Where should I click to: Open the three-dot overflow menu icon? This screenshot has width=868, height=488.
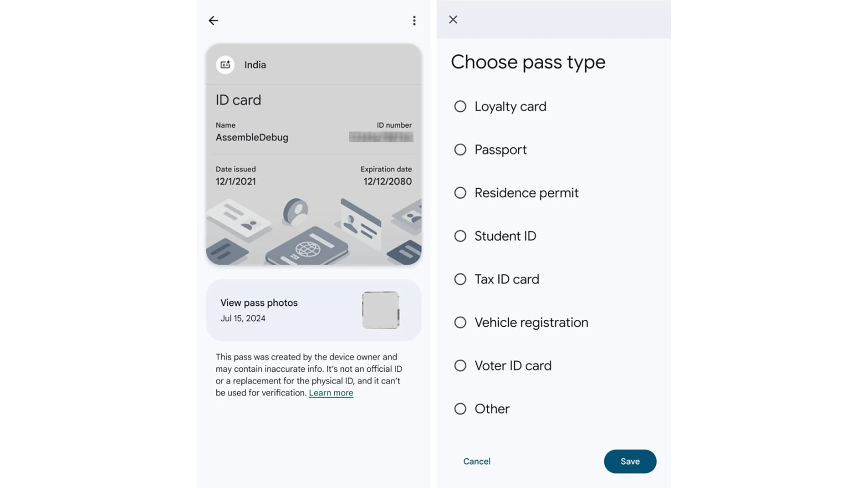[x=414, y=20]
